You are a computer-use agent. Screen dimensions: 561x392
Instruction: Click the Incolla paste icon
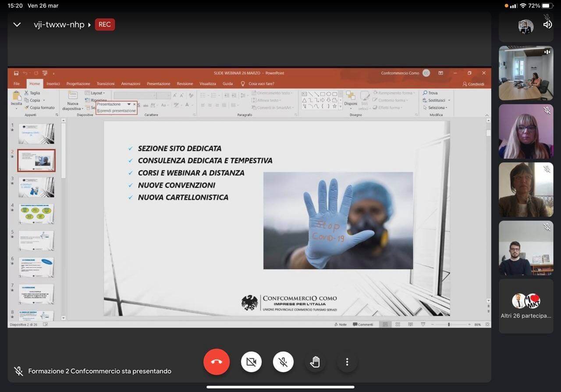pyautogui.click(x=17, y=98)
